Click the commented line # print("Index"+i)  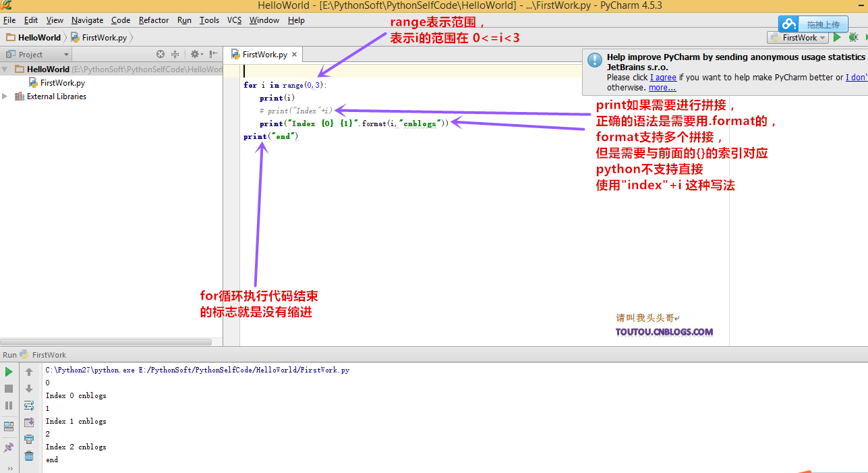[x=296, y=111]
